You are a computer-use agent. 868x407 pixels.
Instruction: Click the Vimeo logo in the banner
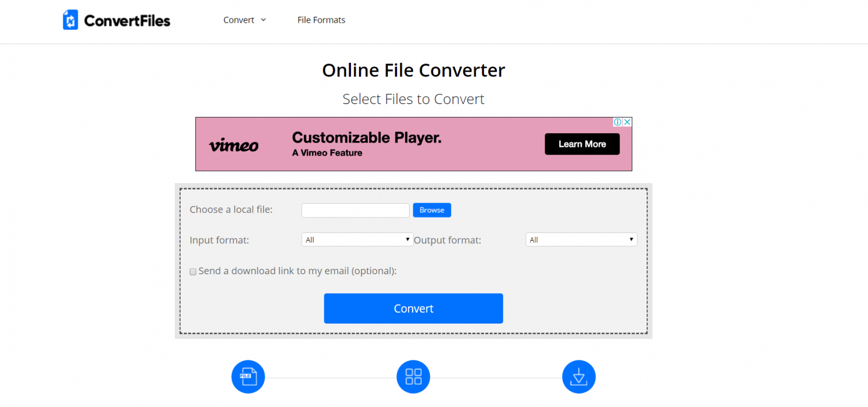pos(234,145)
